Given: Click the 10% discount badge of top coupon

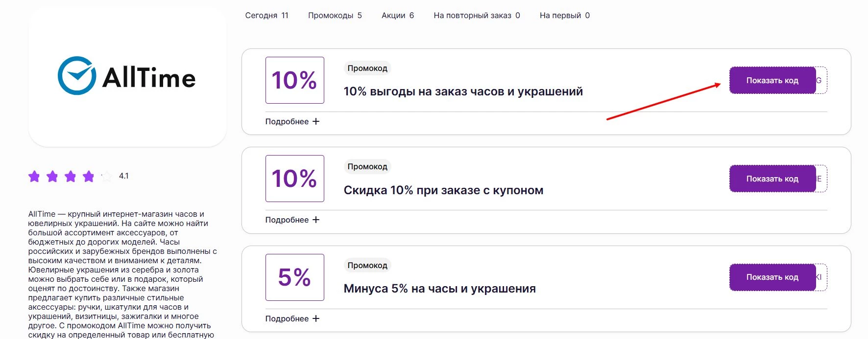Looking at the screenshot, I should 294,80.
